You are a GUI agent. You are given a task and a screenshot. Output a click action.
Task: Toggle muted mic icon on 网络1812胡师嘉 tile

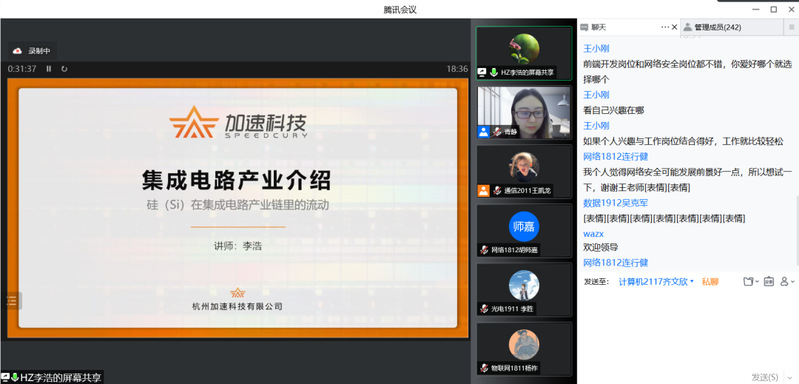[484, 250]
